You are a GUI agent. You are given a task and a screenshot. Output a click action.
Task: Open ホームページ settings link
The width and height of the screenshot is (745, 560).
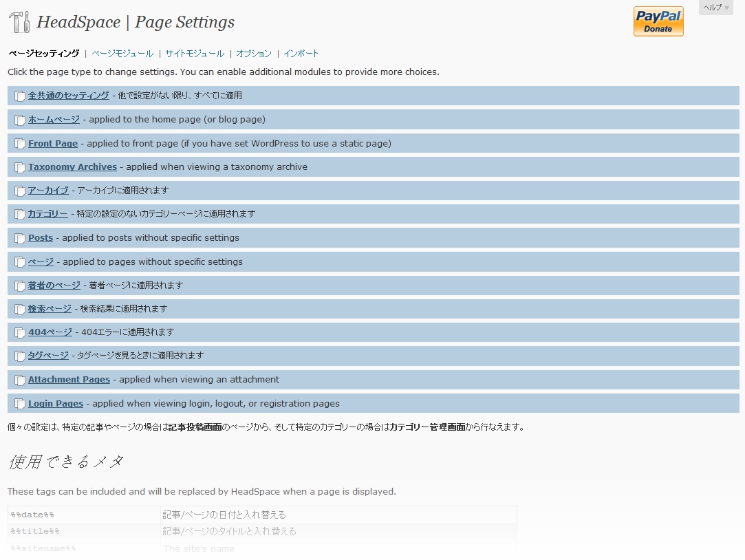54,119
